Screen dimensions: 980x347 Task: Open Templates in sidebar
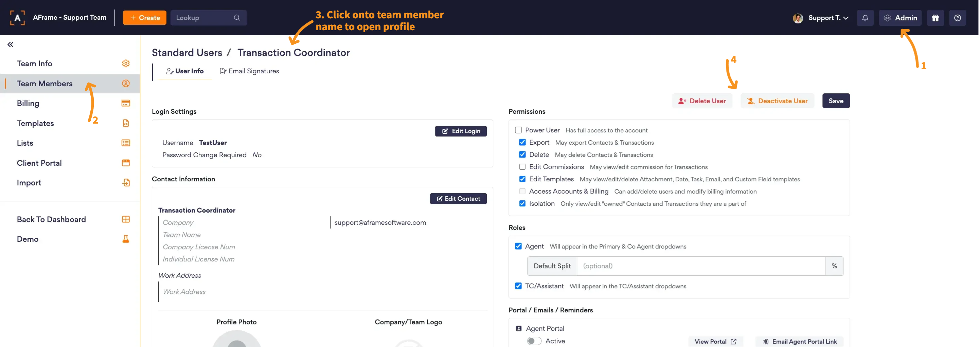tap(70, 123)
